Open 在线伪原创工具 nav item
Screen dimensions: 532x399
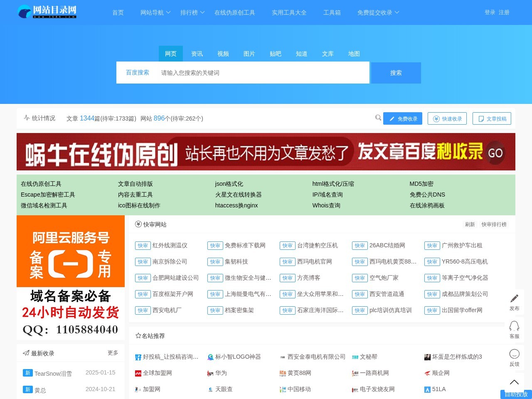point(235,12)
